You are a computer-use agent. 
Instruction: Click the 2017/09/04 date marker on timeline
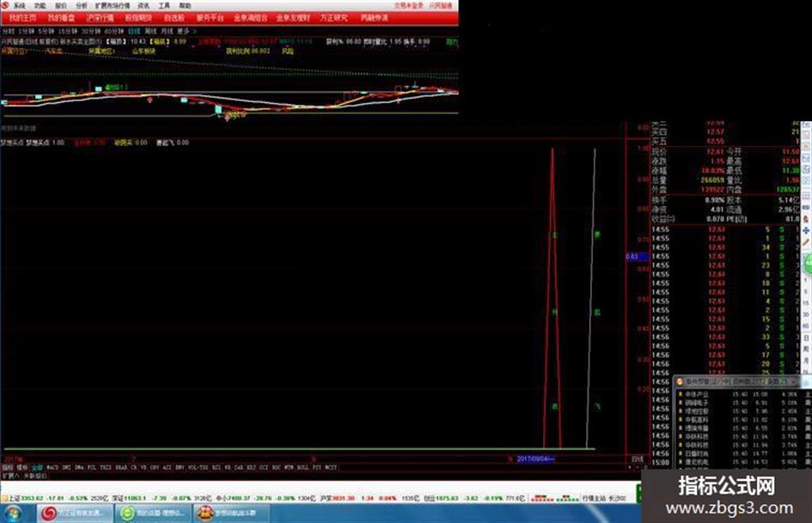coord(536,459)
